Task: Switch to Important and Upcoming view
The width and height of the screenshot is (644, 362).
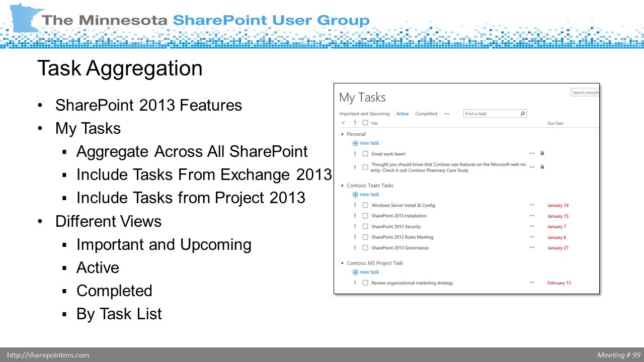Action: (x=364, y=114)
